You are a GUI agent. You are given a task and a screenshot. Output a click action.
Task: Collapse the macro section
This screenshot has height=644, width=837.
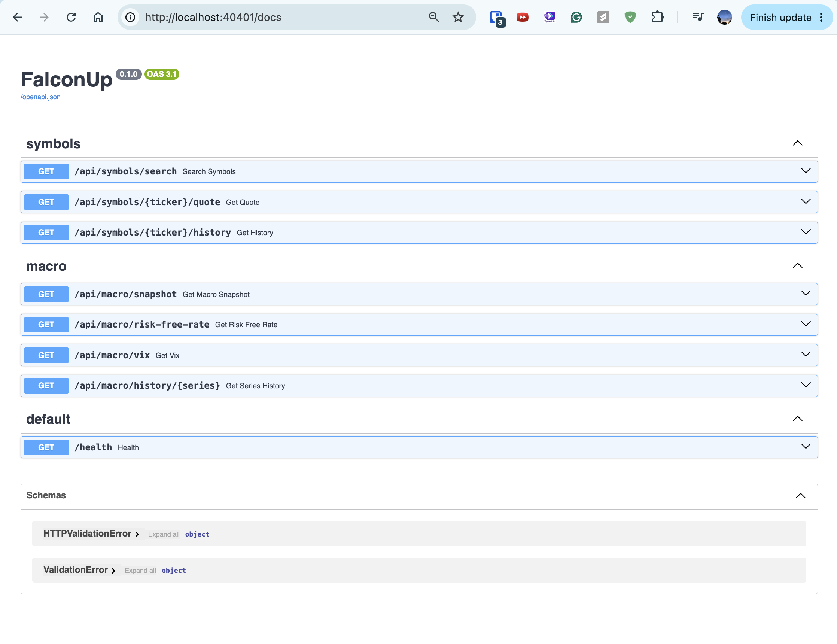[797, 266]
